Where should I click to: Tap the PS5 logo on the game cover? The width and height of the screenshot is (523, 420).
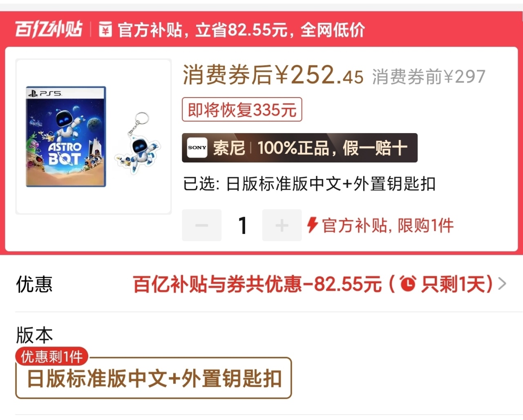(45, 93)
